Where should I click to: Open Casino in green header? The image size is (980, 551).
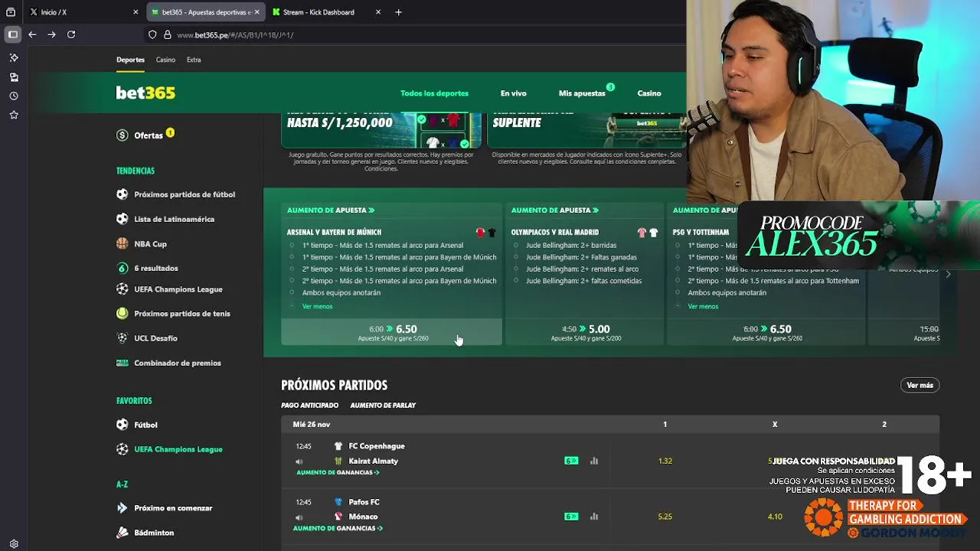(649, 93)
